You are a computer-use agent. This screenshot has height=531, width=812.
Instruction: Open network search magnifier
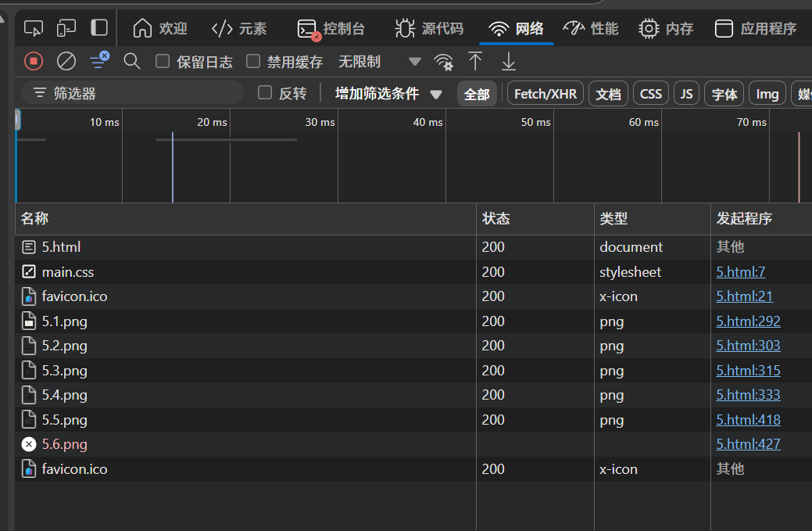point(132,61)
